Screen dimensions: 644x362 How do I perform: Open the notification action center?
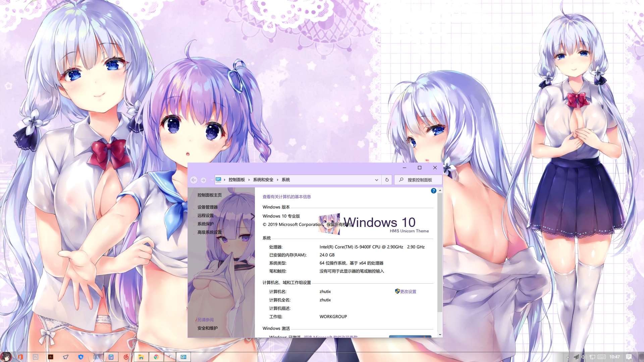[629, 357]
